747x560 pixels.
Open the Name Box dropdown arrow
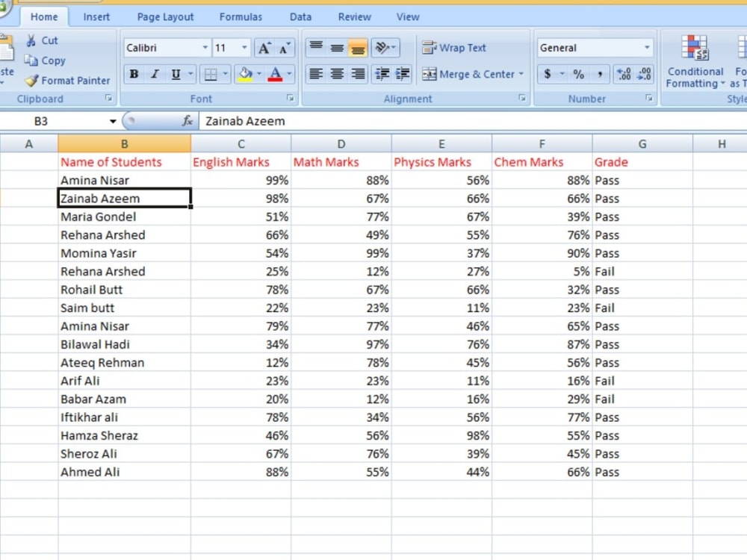pyautogui.click(x=113, y=122)
